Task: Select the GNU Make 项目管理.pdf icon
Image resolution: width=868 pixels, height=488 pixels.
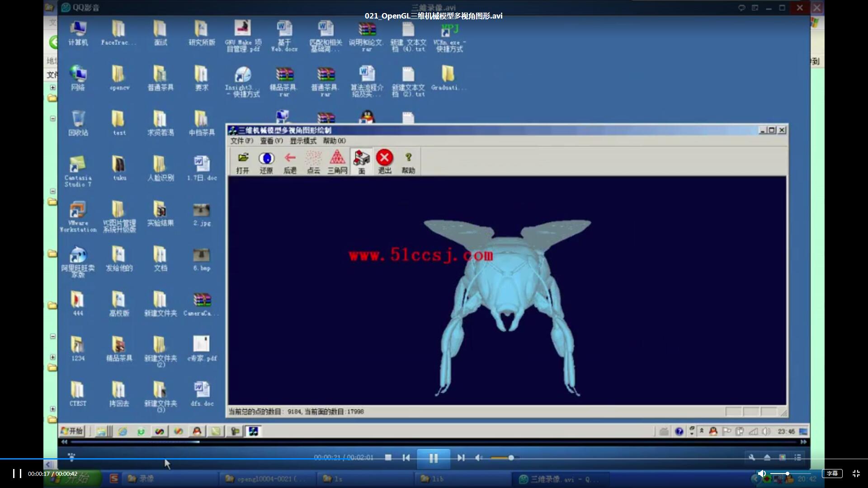Action: click(243, 36)
